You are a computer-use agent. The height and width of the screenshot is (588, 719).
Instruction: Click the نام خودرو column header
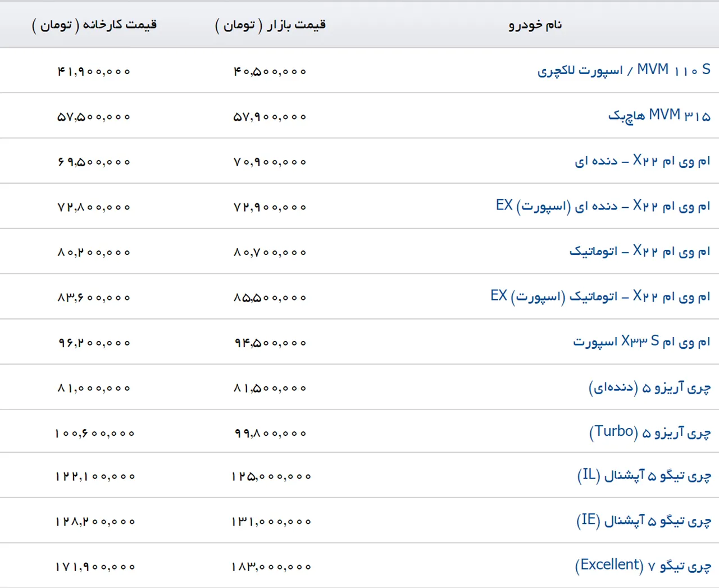535,25
